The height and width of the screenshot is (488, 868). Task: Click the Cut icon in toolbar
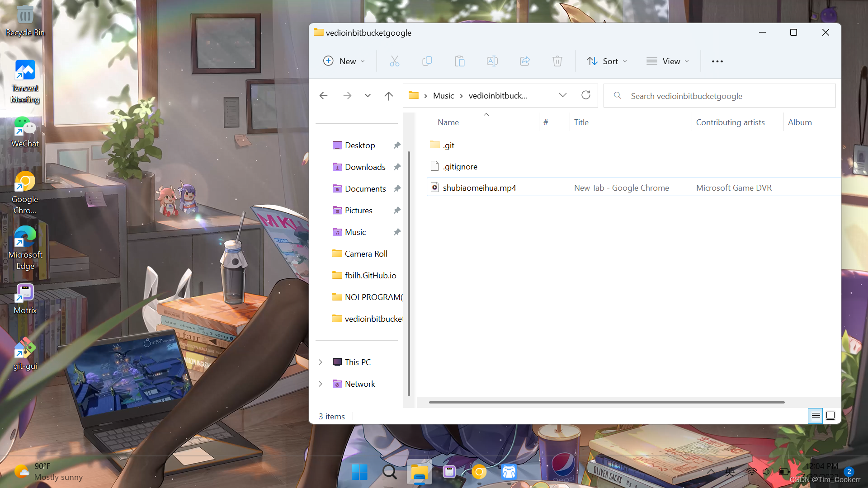pyautogui.click(x=394, y=61)
